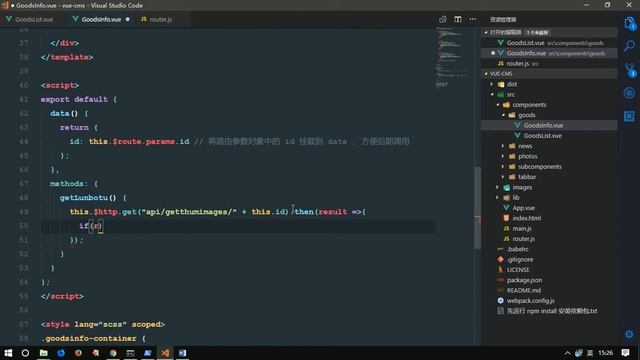Open webpack.config.js in the file tree
640x360 pixels.
[x=549, y=300]
